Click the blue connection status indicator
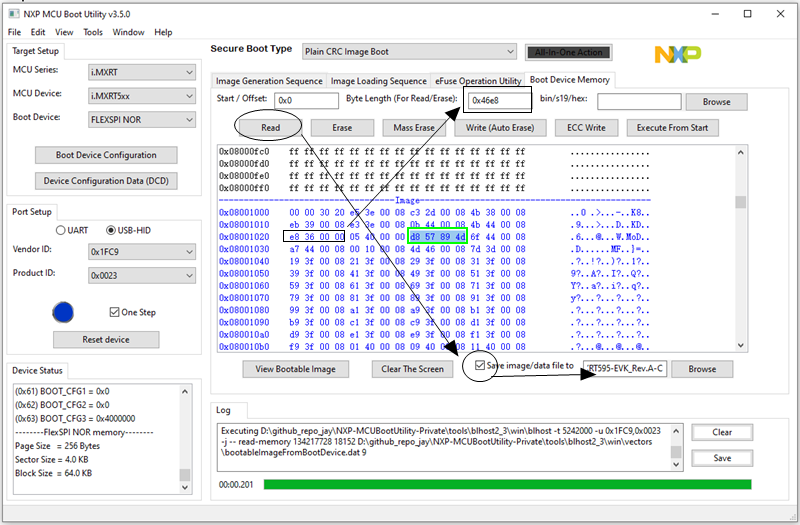 [63, 312]
